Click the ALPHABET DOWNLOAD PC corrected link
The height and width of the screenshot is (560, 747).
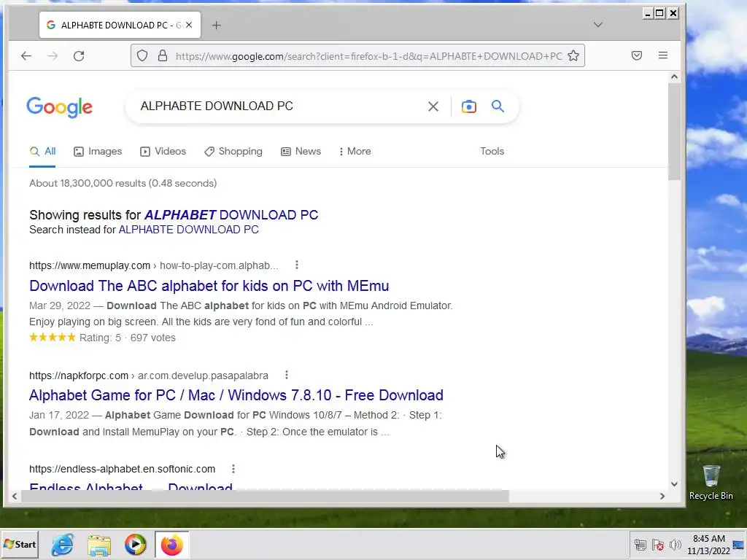[231, 215]
